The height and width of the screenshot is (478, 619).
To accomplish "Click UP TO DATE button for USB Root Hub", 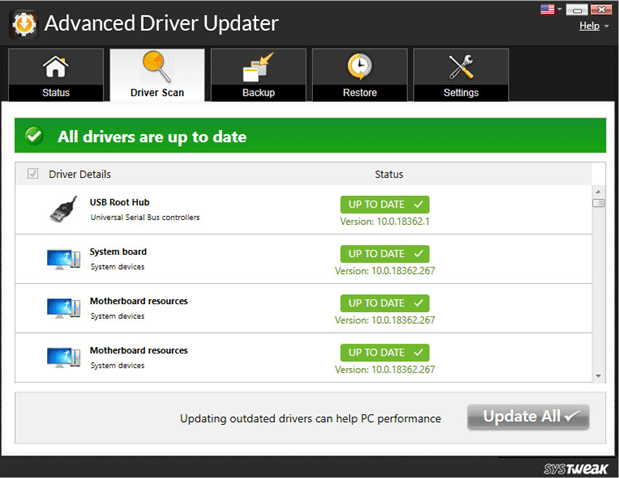I will pos(385,204).
